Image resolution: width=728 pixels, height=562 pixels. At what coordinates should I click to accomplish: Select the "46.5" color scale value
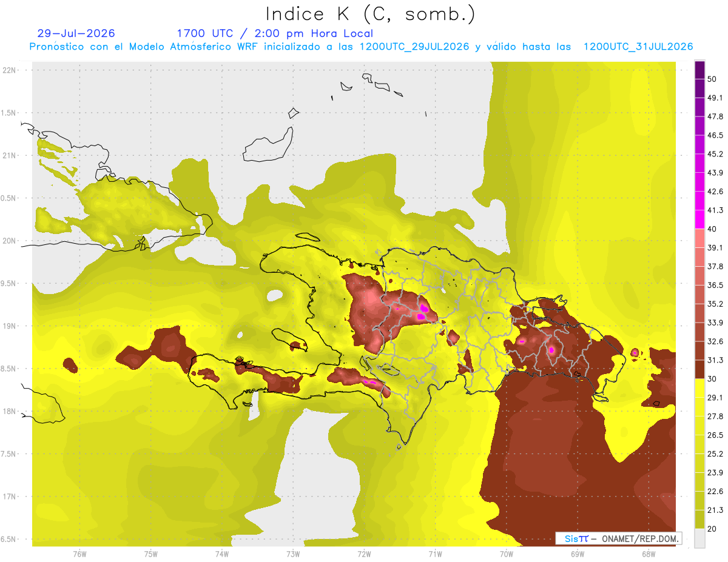[715, 136]
